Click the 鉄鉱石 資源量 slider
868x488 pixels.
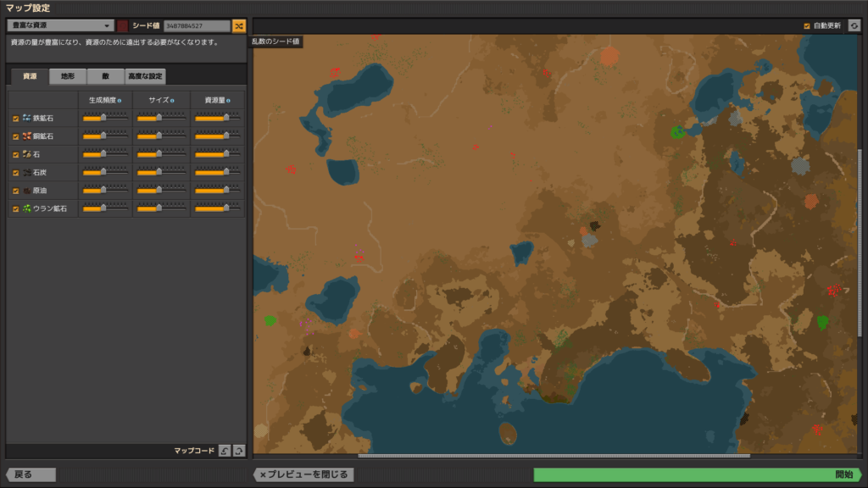(x=218, y=117)
